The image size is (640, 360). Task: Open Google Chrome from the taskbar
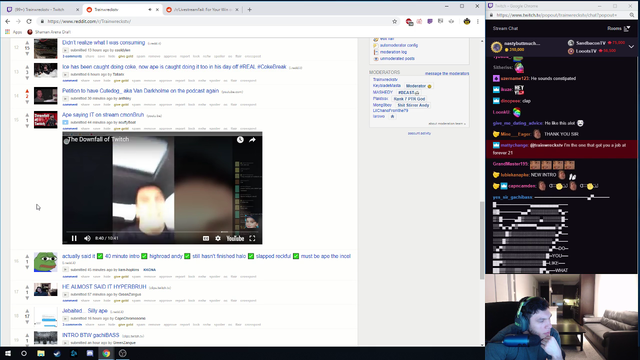pos(106,353)
